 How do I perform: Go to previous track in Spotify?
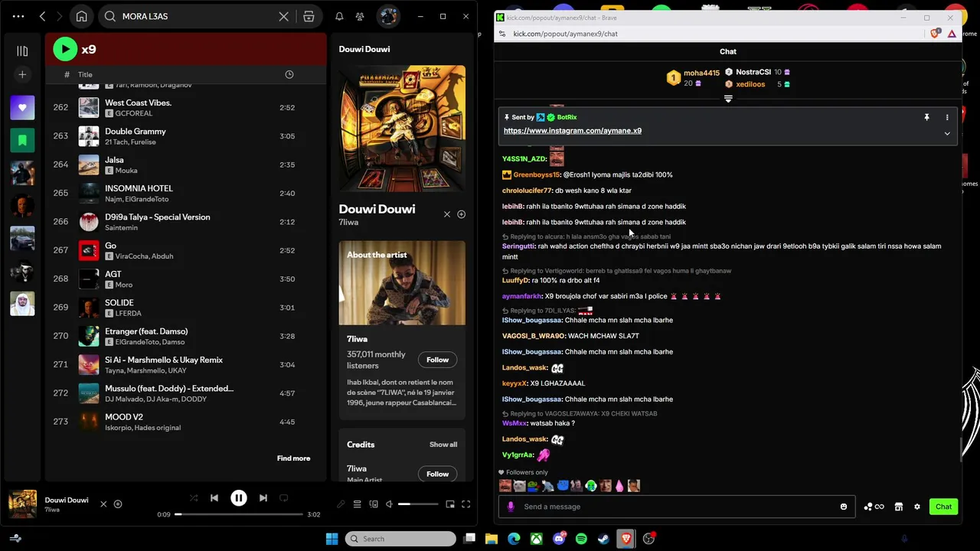214,498
